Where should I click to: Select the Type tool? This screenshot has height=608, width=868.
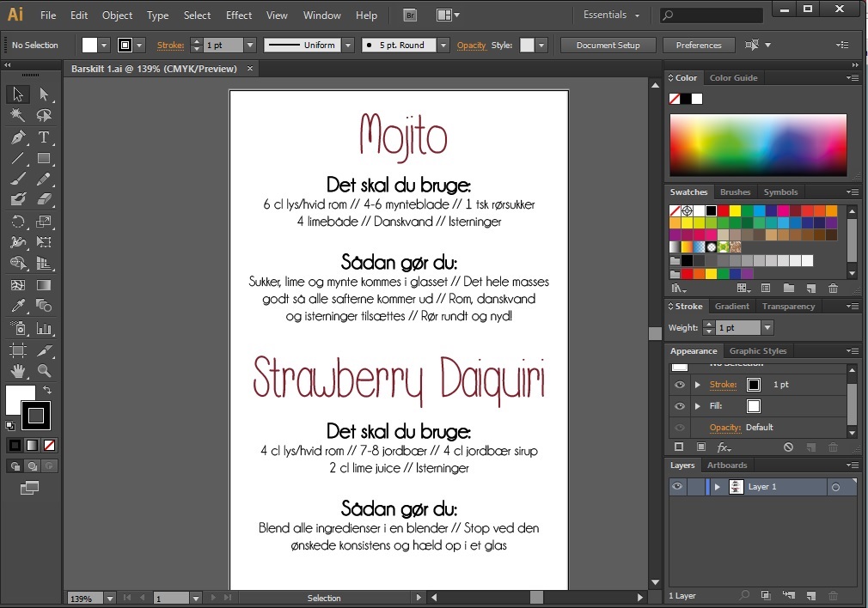(44, 137)
